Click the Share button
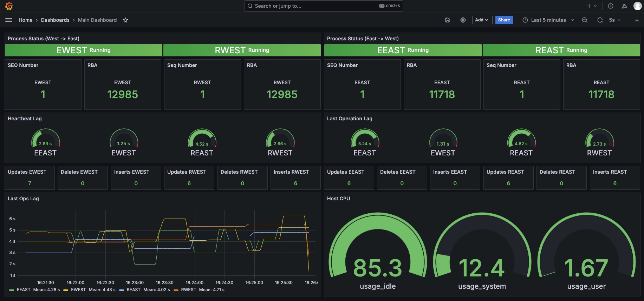Image resolution: width=644 pixels, height=301 pixels. pos(504,20)
